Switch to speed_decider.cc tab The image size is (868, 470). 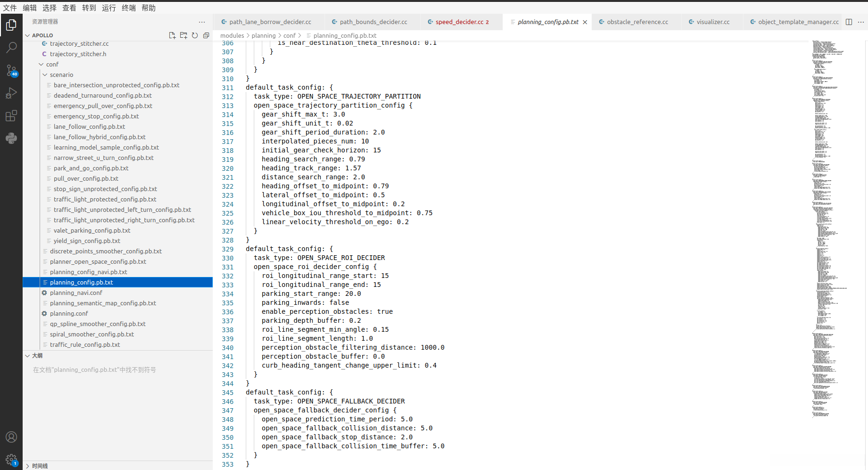(x=461, y=22)
